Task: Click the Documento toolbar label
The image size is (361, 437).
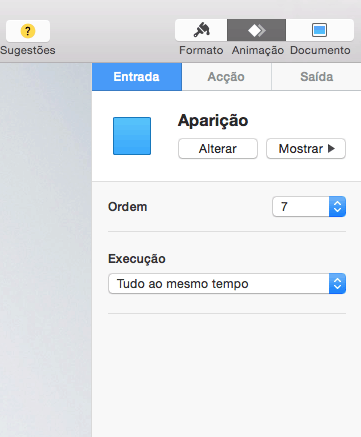Action: click(x=320, y=50)
